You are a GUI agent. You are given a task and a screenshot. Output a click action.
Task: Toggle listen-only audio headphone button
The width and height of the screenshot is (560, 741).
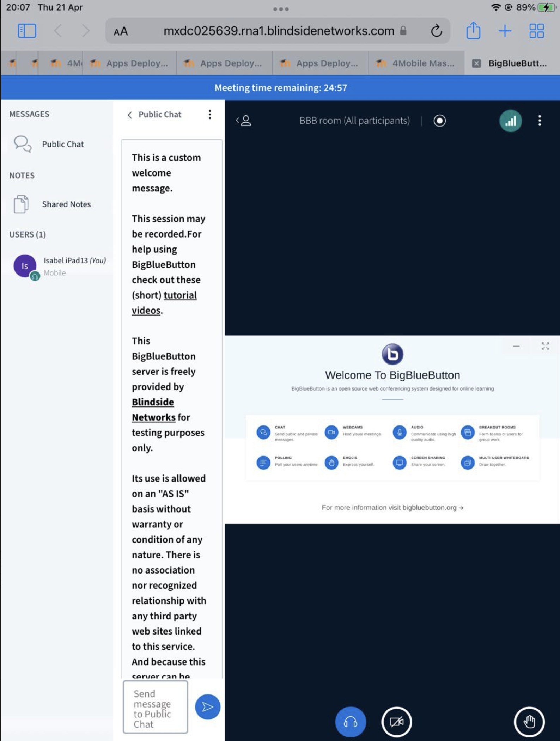(x=350, y=722)
